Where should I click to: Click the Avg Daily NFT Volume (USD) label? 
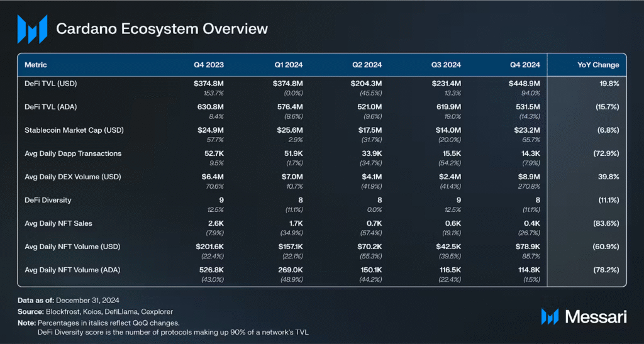72,247
